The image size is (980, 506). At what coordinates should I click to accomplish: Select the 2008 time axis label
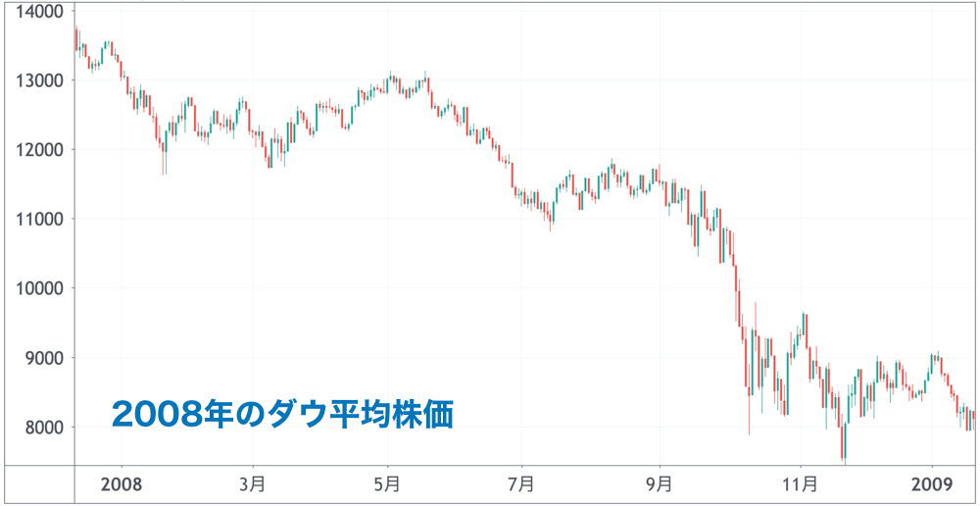pos(122,484)
